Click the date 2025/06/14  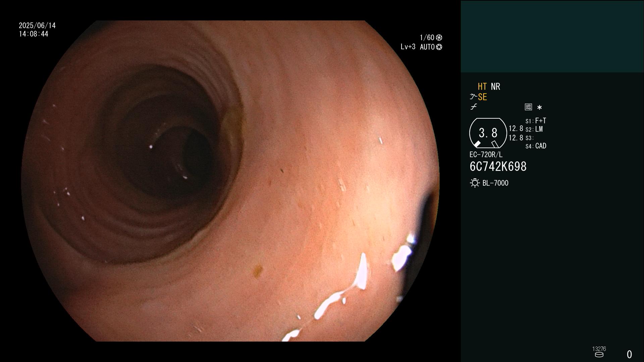click(37, 25)
